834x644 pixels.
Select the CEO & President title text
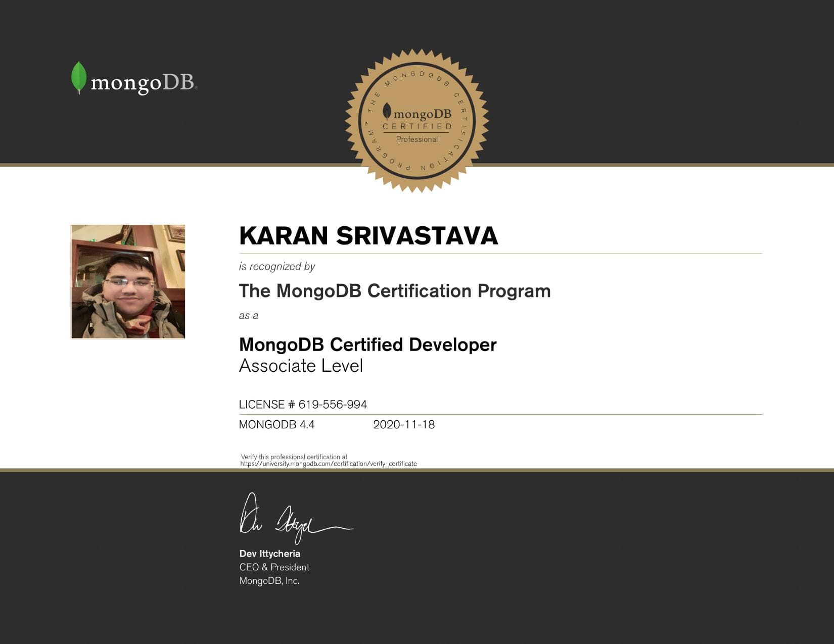coord(274,567)
